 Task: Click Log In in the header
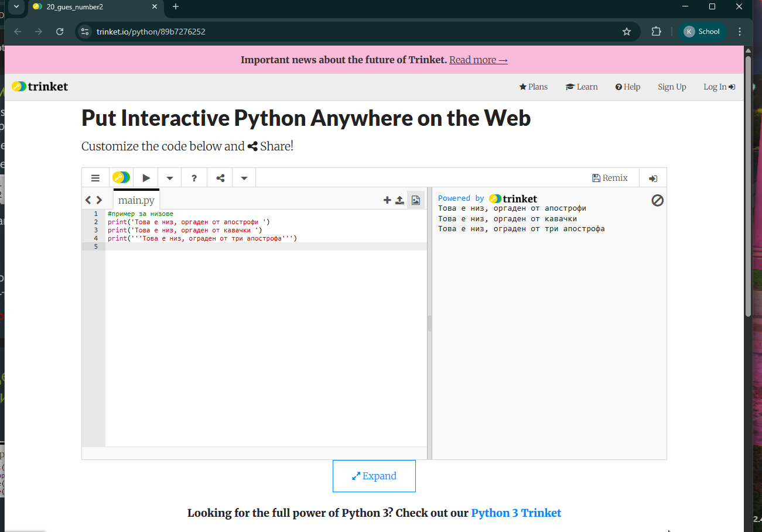[x=719, y=87]
